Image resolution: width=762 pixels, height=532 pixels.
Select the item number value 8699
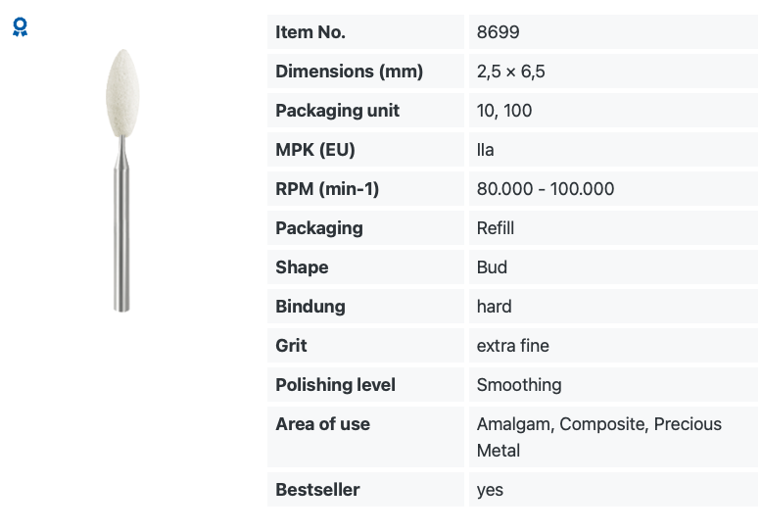coord(498,32)
